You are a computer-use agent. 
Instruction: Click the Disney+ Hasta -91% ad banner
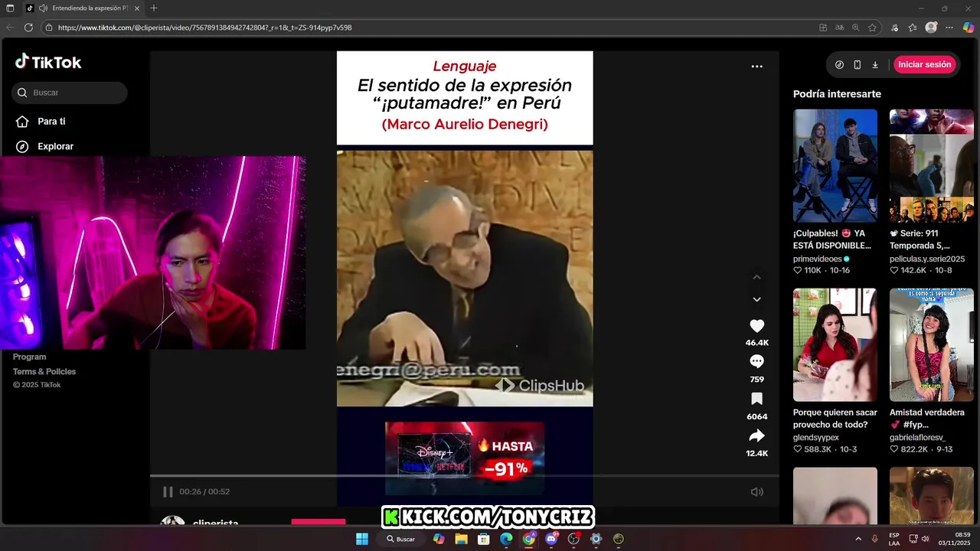pos(465,458)
